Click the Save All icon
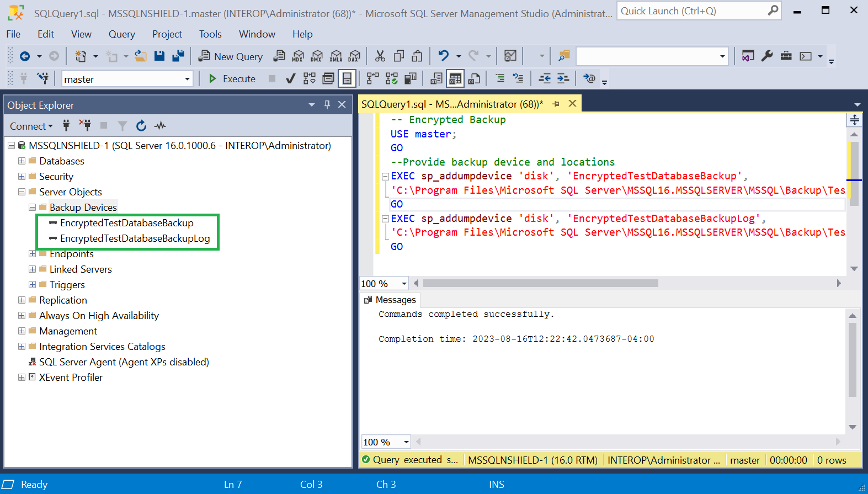Image resolution: width=868 pixels, height=494 pixels. click(178, 56)
